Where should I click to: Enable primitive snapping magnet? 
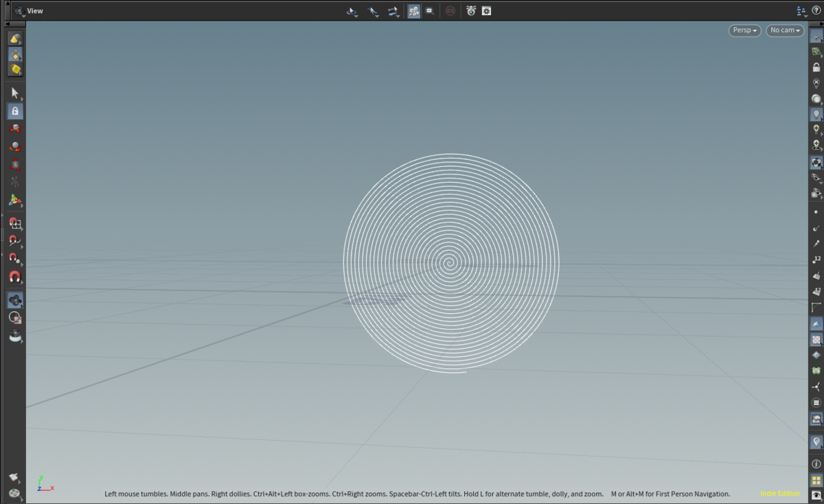15,241
